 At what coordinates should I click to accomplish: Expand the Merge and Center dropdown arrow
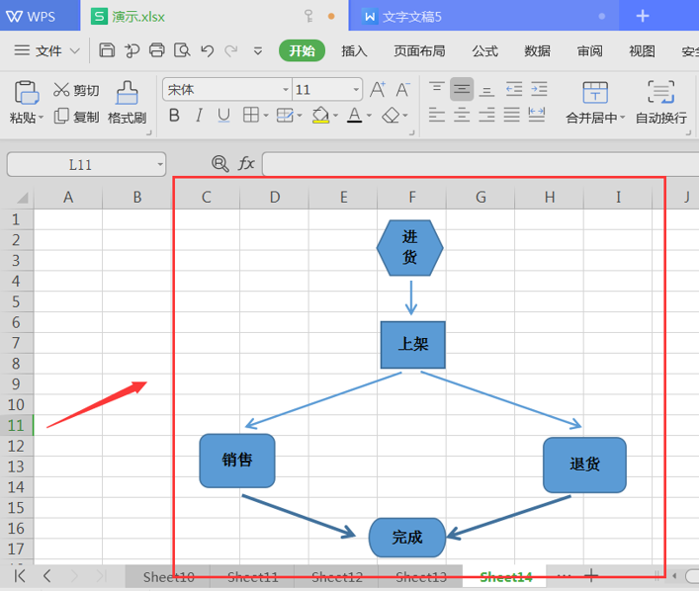tap(623, 118)
